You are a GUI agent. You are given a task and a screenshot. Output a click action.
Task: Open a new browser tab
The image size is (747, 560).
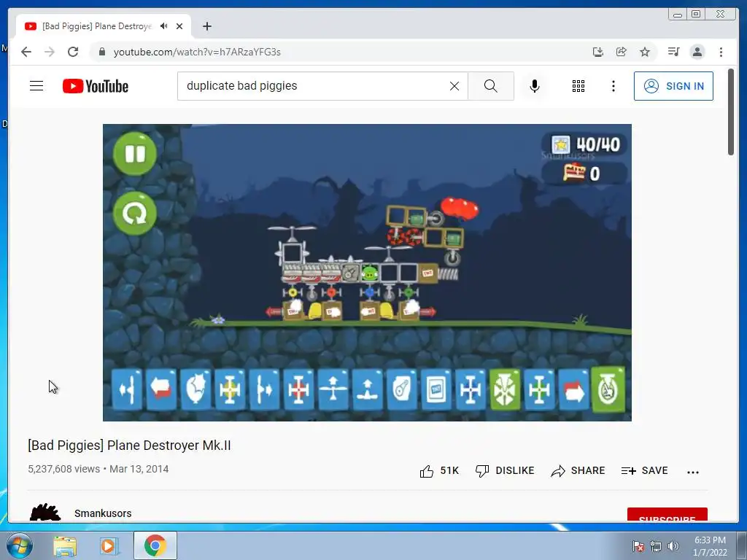coord(206,26)
